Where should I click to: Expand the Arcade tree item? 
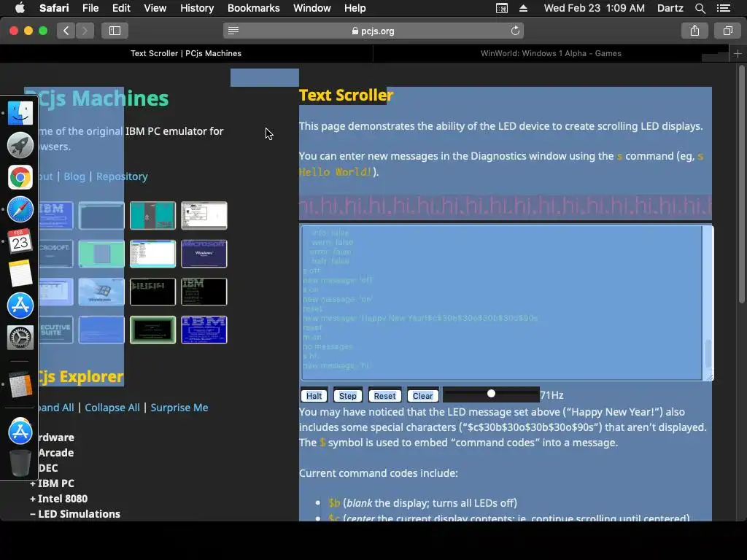(55, 453)
